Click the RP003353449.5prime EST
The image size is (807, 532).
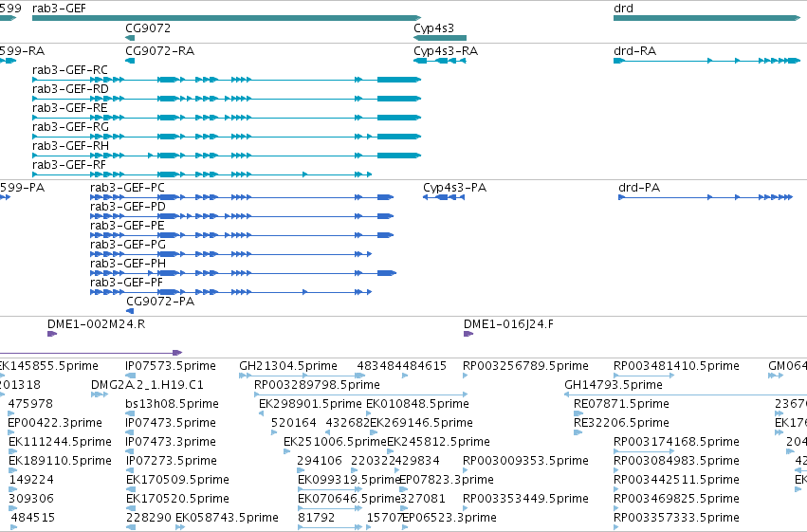tap(525, 499)
